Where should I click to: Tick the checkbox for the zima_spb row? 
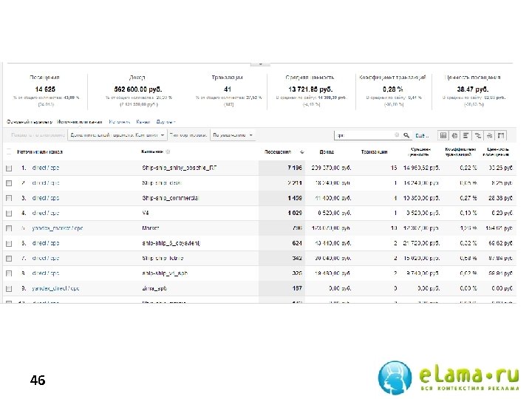coord(9,289)
